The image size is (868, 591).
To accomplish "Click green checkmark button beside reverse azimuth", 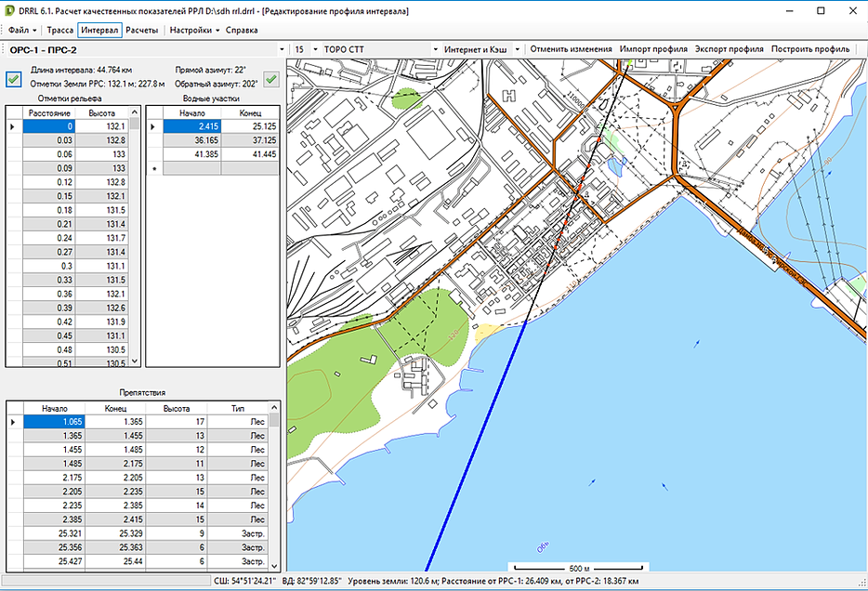I will point(271,79).
